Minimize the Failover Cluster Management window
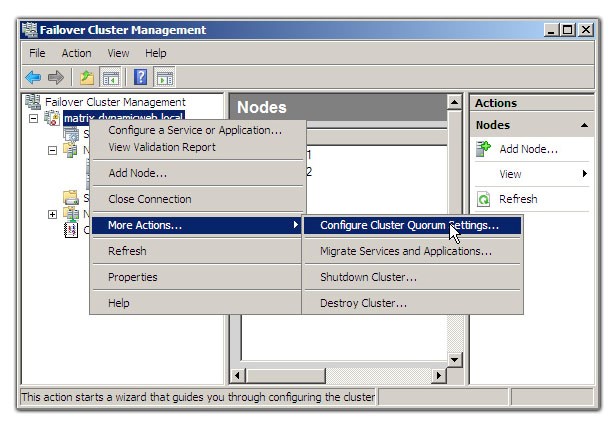614x422 pixels. (551, 30)
